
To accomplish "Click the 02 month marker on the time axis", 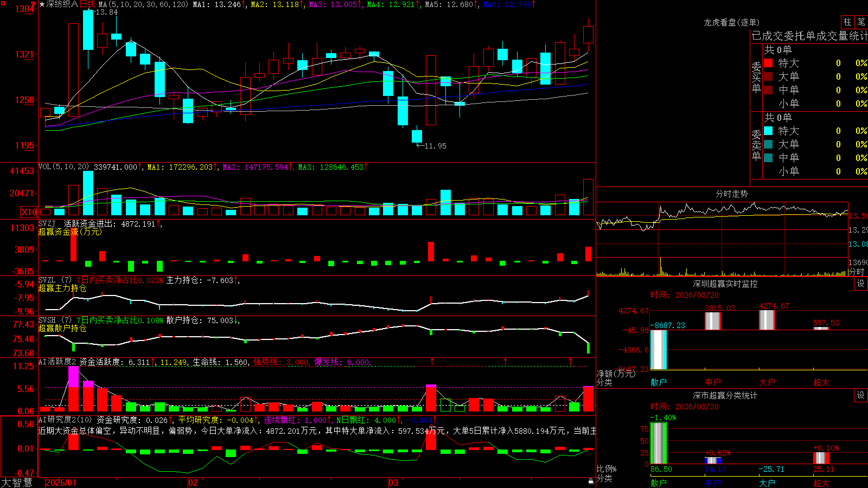I will click(x=193, y=483).
